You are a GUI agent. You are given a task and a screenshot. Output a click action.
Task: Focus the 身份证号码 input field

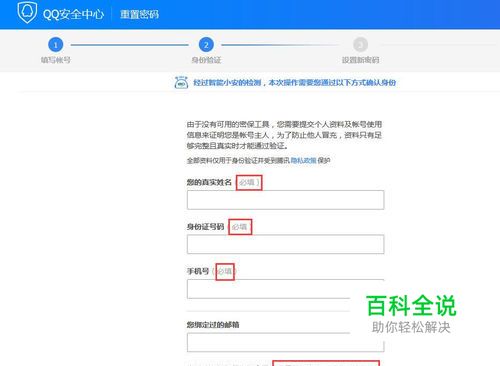tap(286, 244)
